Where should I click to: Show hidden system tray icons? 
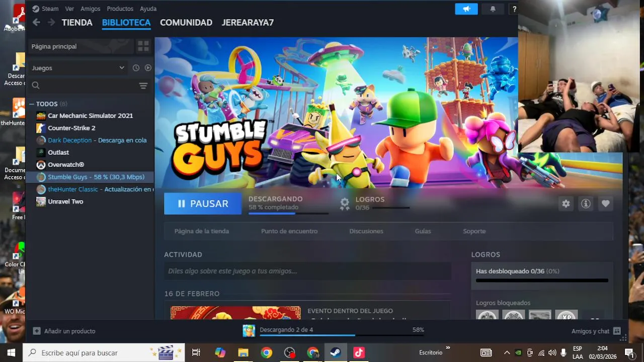click(x=507, y=352)
